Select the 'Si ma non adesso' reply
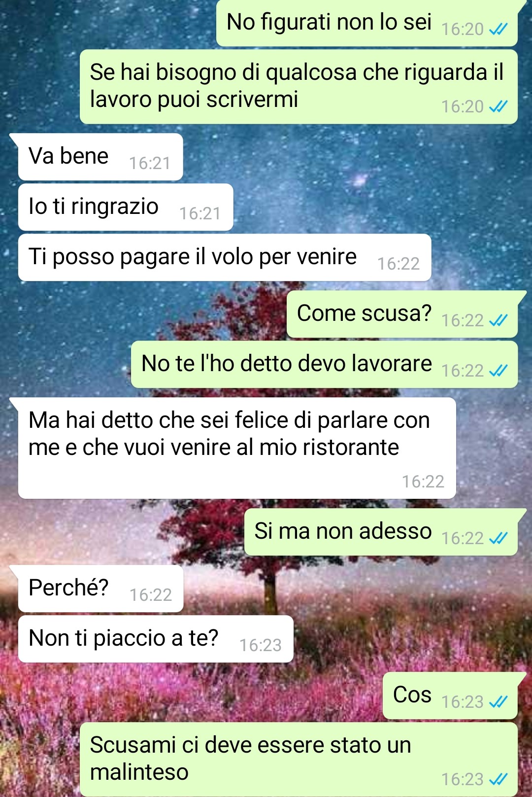 pyautogui.click(x=381, y=532)
